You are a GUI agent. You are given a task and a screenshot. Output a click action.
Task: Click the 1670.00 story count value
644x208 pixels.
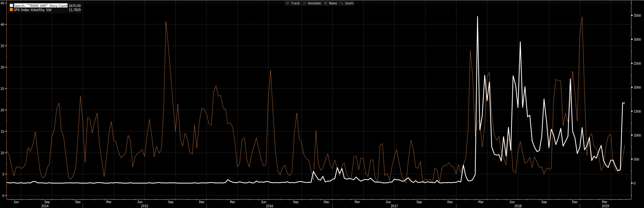click(75, 6)
